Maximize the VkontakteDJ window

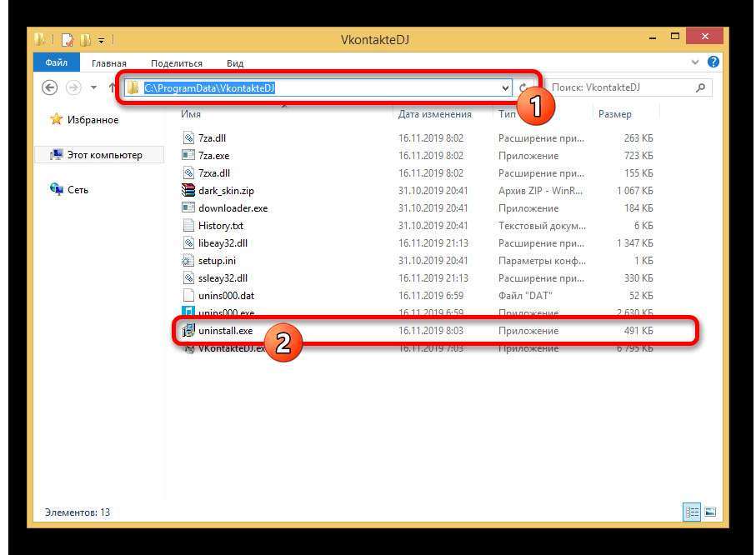pos(675,37)
